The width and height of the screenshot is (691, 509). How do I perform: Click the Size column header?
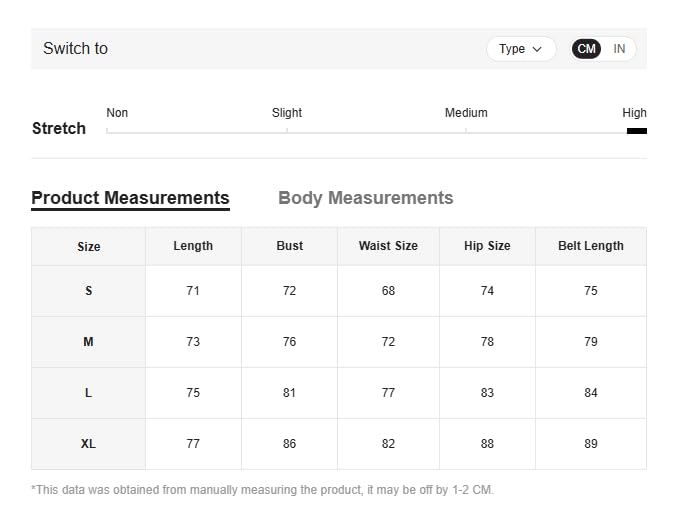88,247
